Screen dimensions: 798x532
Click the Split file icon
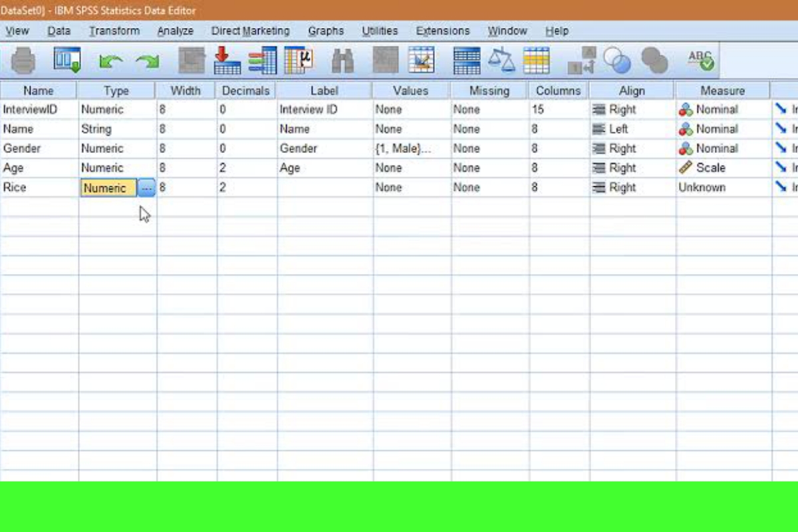pyautogui.click(x=466, y=61)
